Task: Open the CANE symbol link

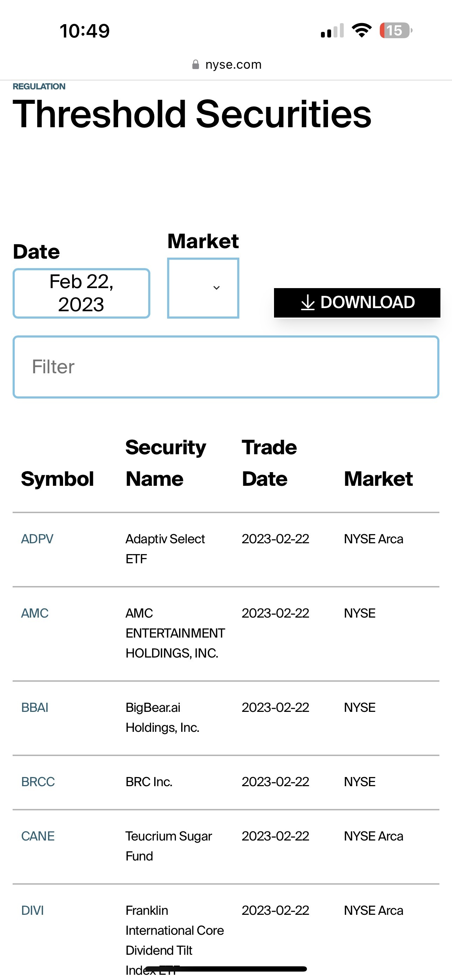Action: tap(38, 836)
